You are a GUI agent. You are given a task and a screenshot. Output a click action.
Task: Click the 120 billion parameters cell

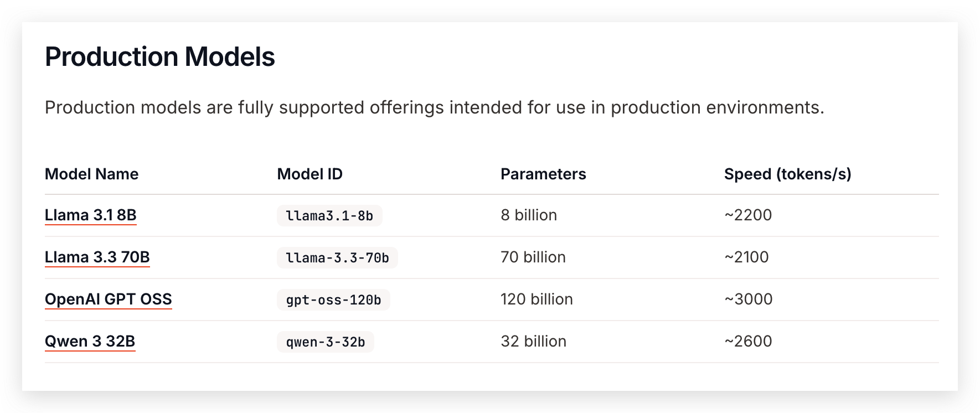pos(537,299)
